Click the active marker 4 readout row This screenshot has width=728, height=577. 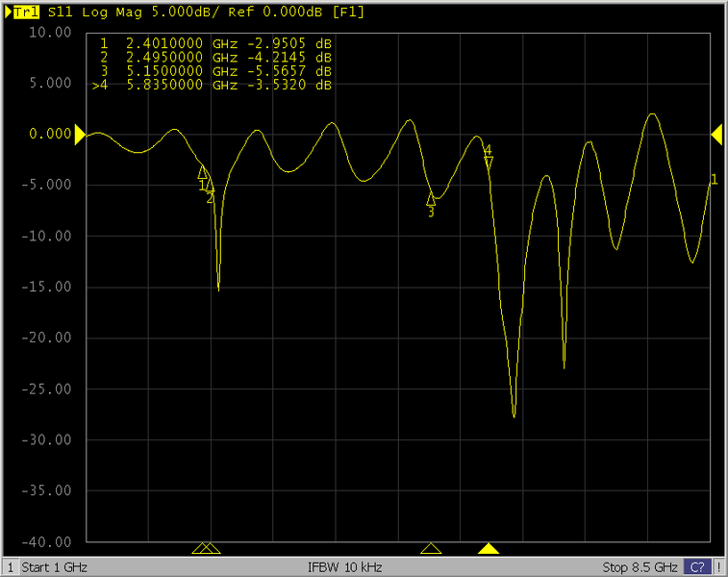click(x=216, y=85)
